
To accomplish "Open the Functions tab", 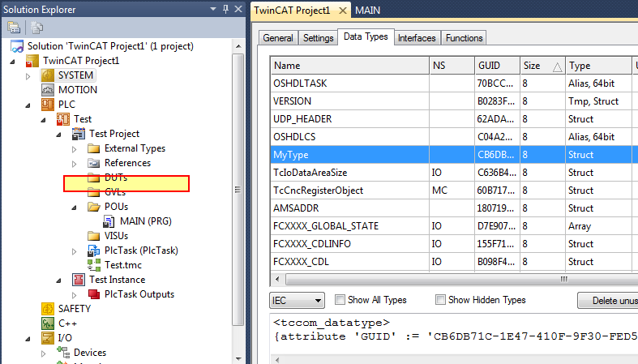I will (x=464, y=38).
